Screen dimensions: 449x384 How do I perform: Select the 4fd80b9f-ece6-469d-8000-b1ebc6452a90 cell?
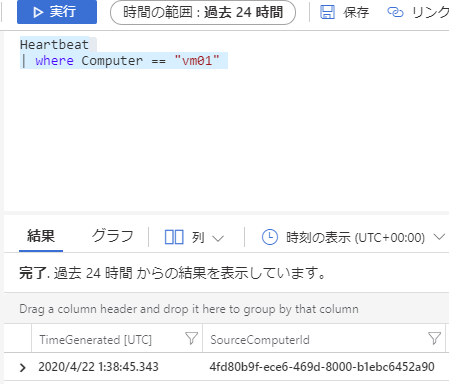(x=322, y=367)
